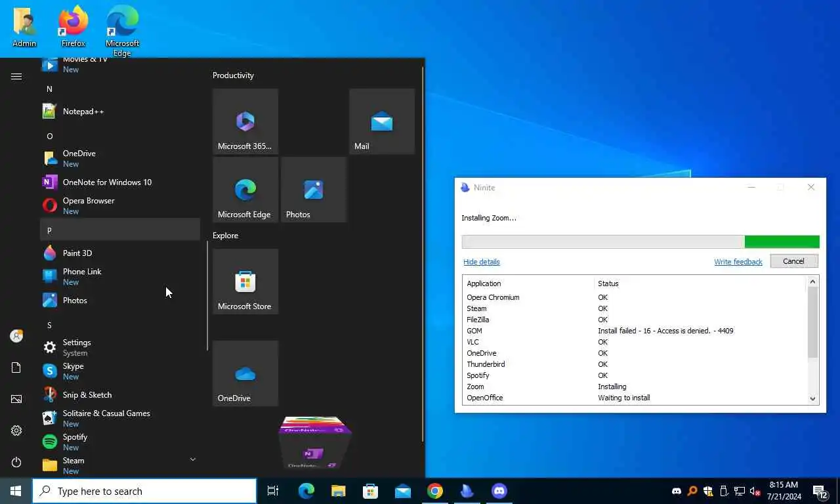Open File Explorer from the taskbar
The image size is (840, 504).
pos(339,491)
